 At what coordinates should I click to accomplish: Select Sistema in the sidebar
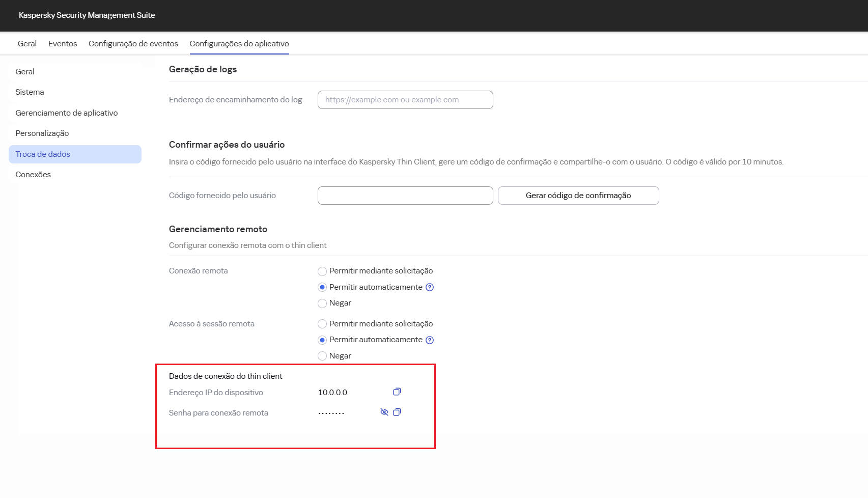tap(29, 92)
